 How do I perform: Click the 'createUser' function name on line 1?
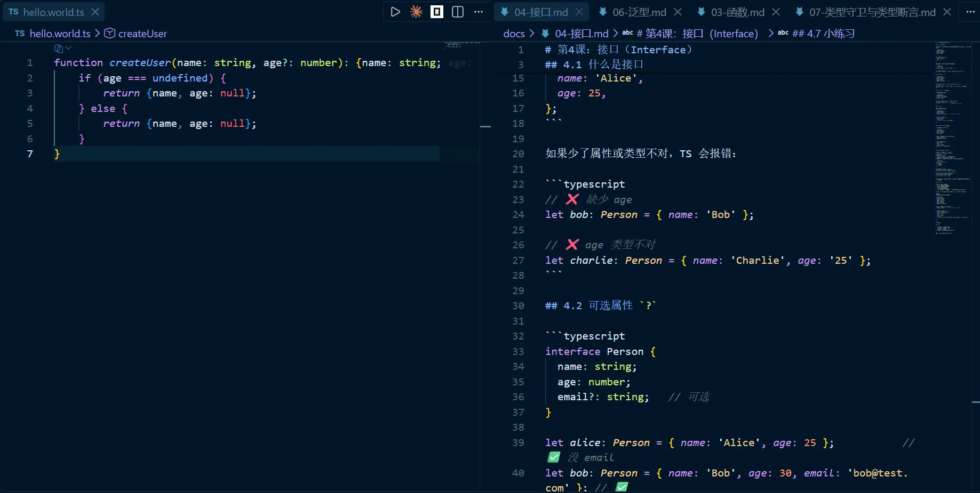[140, 62]
